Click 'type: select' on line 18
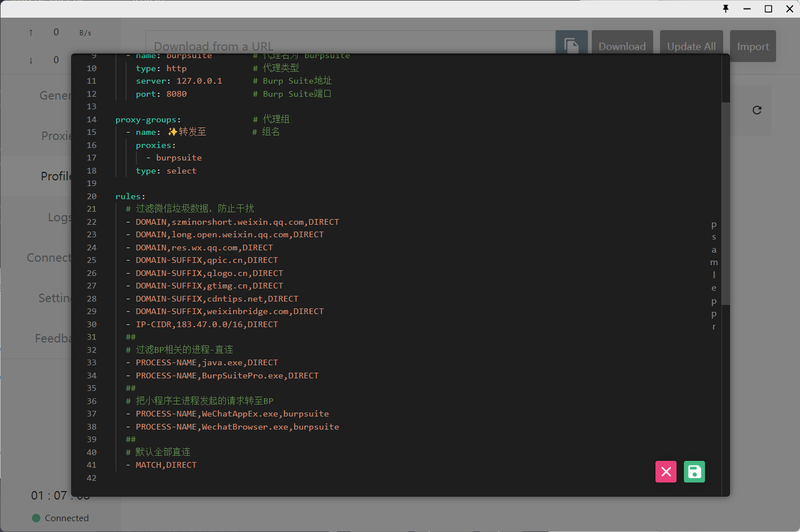The image size is (800, 532). [166, 171]
